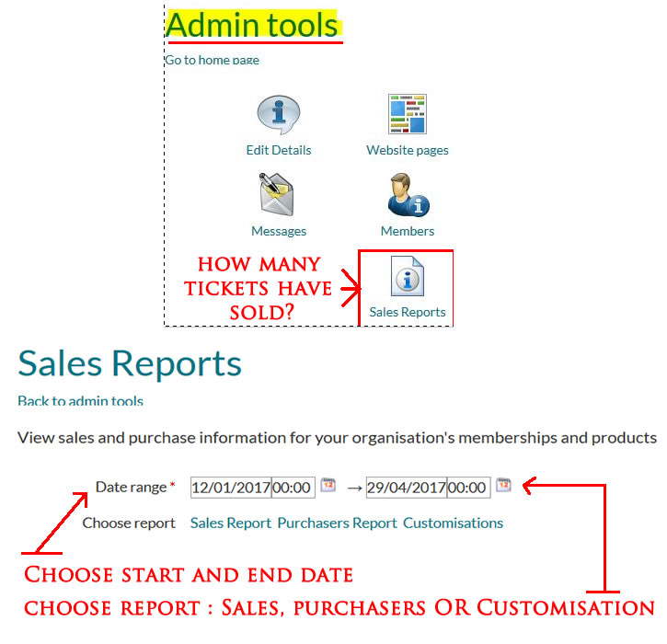
Task: Open the start date calendar picker icon
Action: 328,485
